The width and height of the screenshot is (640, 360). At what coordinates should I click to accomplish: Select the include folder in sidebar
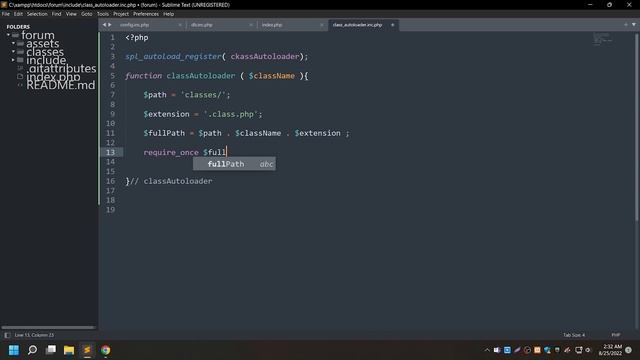(x=46, y=60)
